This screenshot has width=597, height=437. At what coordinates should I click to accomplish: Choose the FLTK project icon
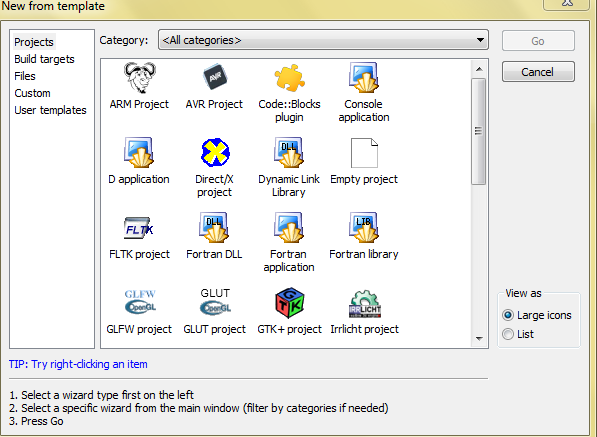[x=139, y=228]
